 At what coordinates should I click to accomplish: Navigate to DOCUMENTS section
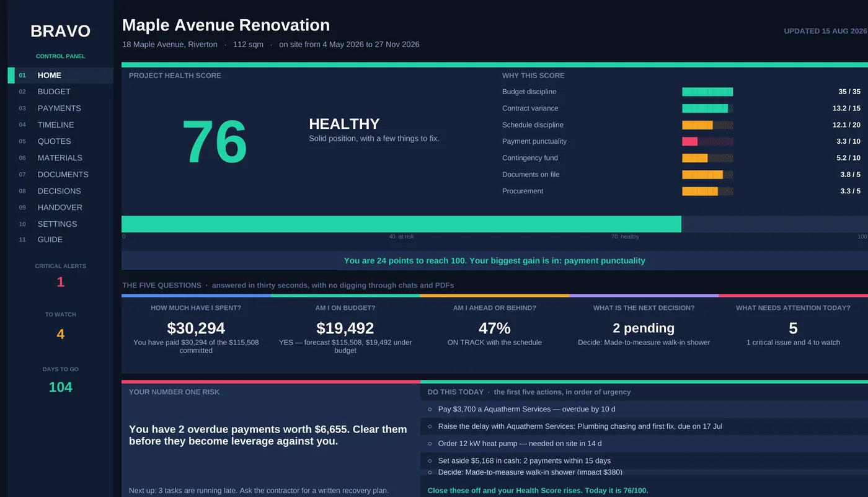tap(60, 175)
